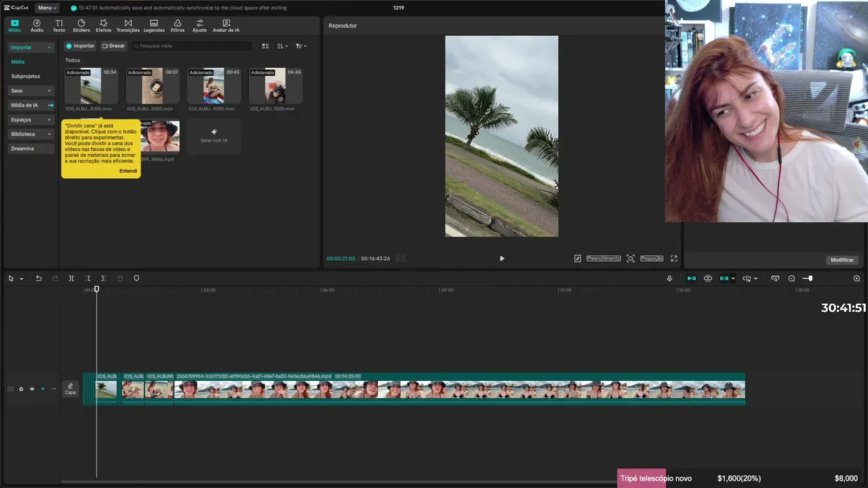
Task: Switch to the Efeitos tab
Action: (103, 26)
